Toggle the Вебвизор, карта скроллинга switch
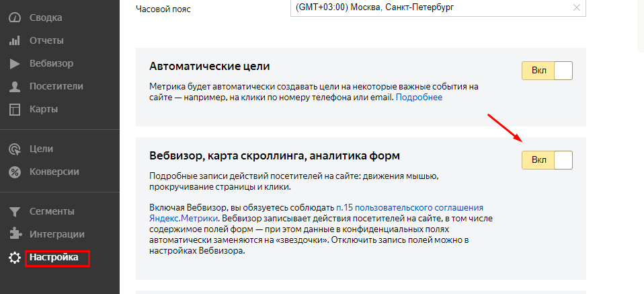644x294 pixels. pos(547,160)
